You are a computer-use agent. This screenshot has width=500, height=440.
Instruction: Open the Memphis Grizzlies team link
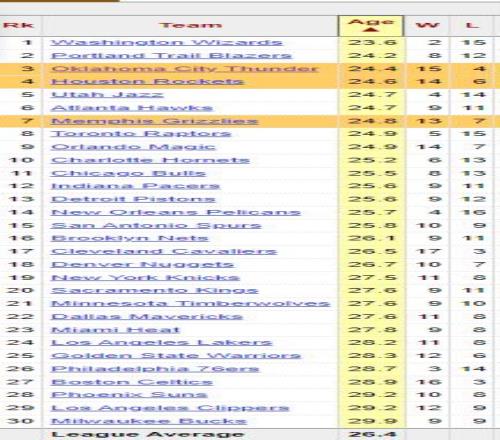pyautogui.click(x=155, y=121)
